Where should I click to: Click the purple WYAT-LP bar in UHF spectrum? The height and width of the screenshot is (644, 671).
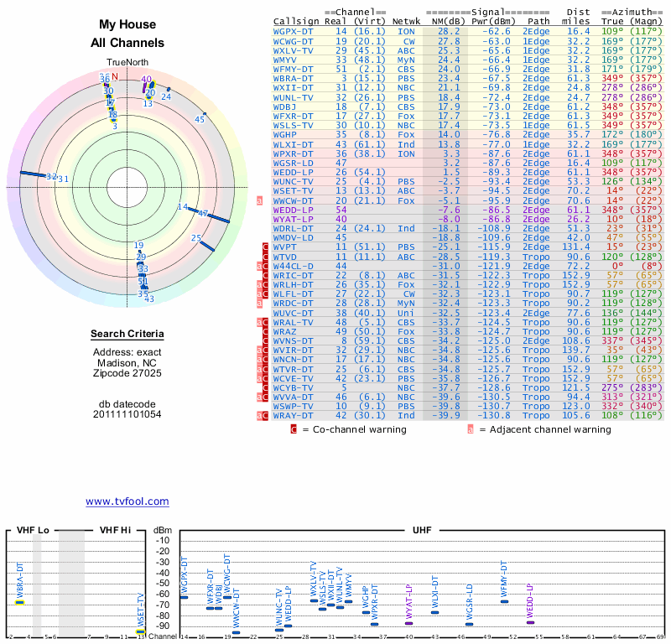(409, 622)
